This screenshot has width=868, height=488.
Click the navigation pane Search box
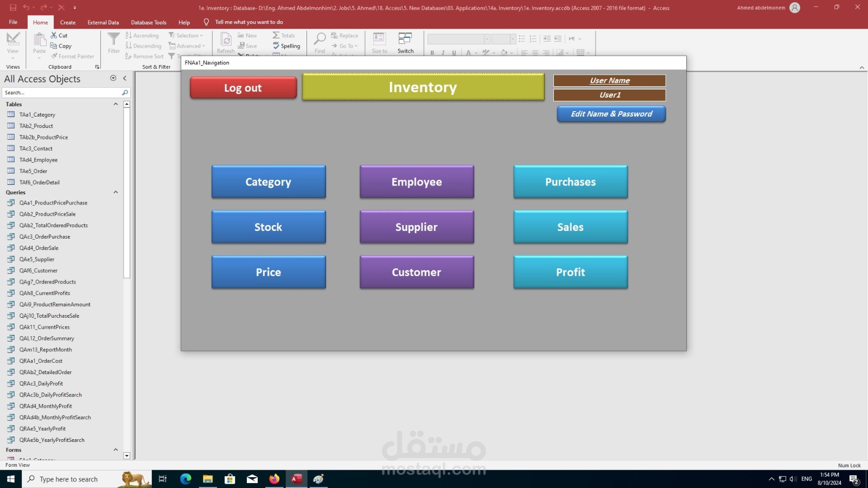pyautogui.click(x=62, y=93)
